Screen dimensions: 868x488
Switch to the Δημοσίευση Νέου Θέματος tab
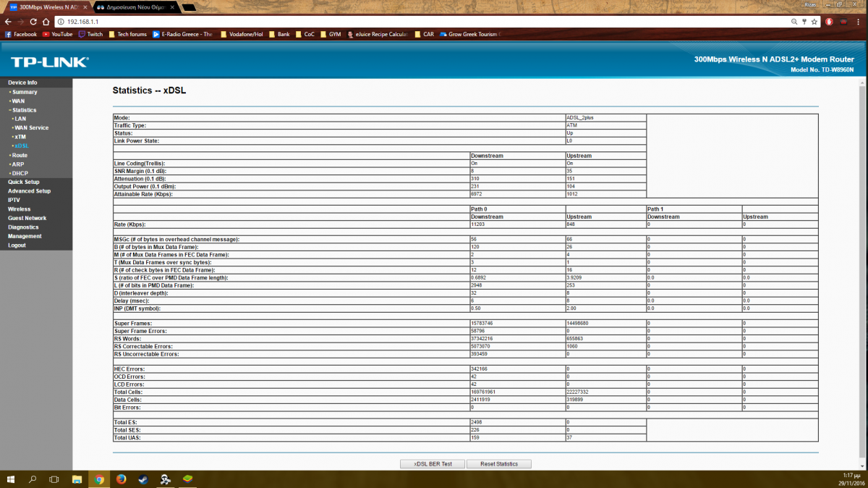point(135,7)
